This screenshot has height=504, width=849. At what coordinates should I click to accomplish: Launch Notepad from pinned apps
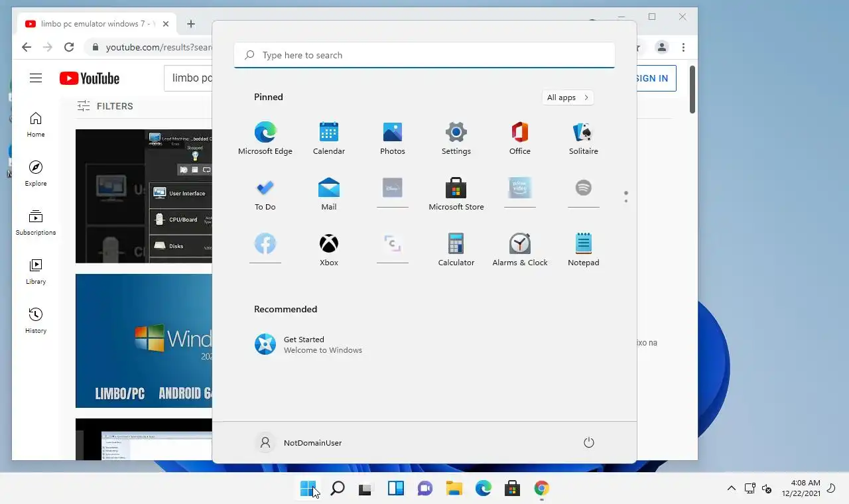[x=584, y=250]
